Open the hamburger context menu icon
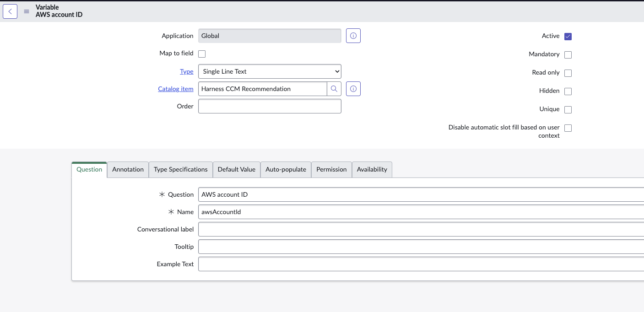 tap(27, 11)
